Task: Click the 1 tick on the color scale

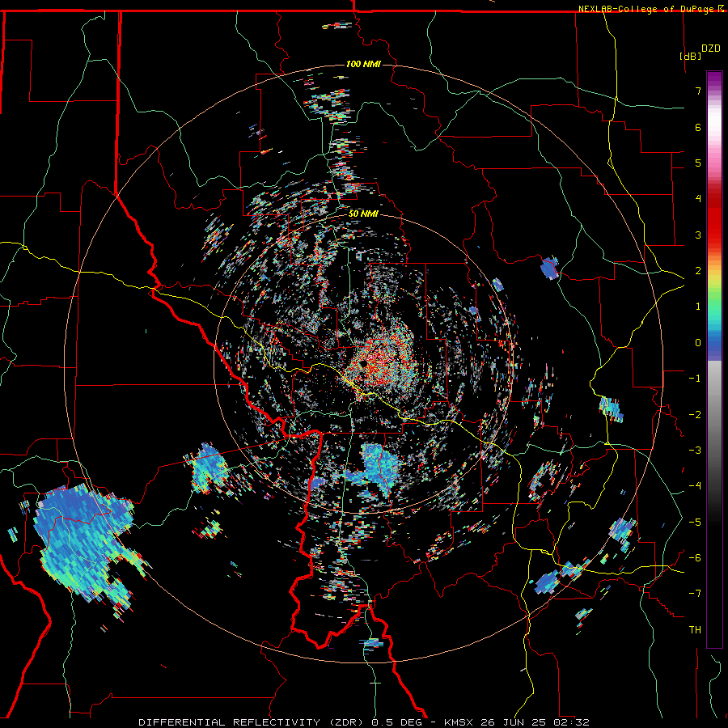Action: tap(698, 307)
